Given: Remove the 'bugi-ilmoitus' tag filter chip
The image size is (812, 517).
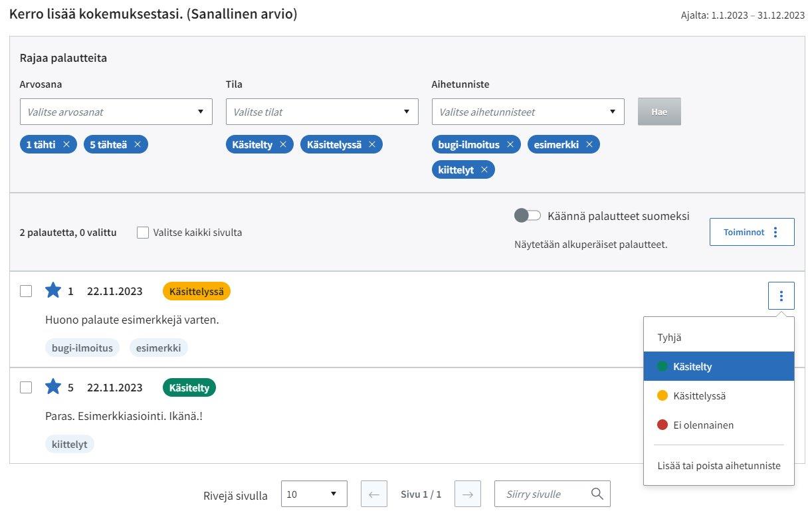Looking at the screenshot, I should pos(510,145).
